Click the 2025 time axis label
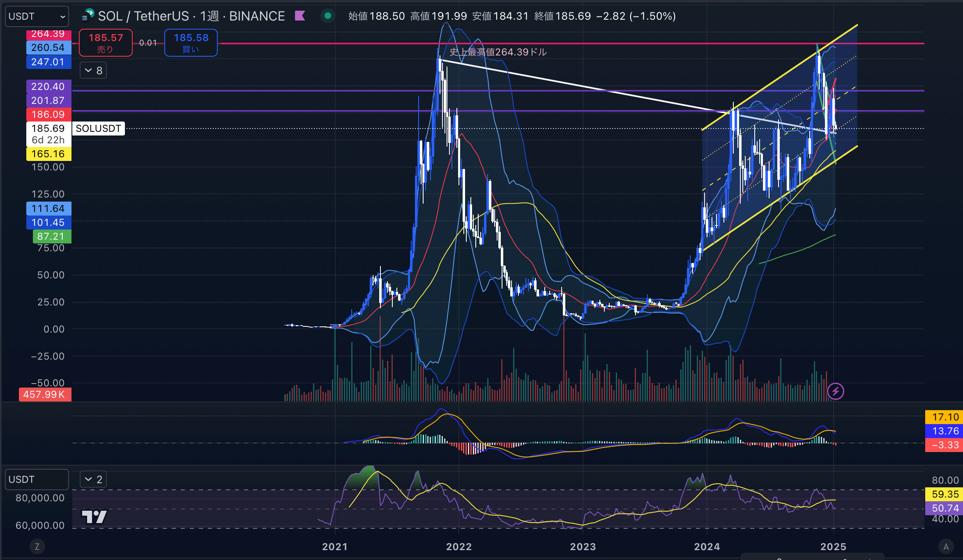The image size is (963, 560). point(833,547)
